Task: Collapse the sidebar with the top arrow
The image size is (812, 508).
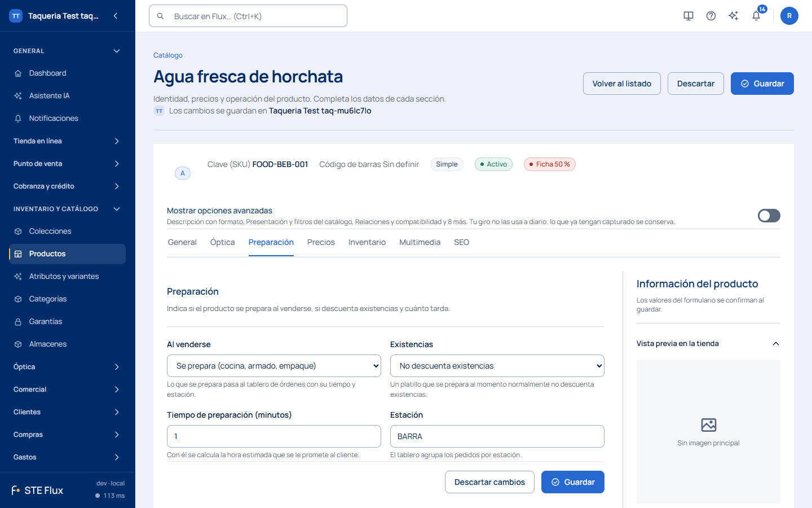Action: tap(116, 16)
